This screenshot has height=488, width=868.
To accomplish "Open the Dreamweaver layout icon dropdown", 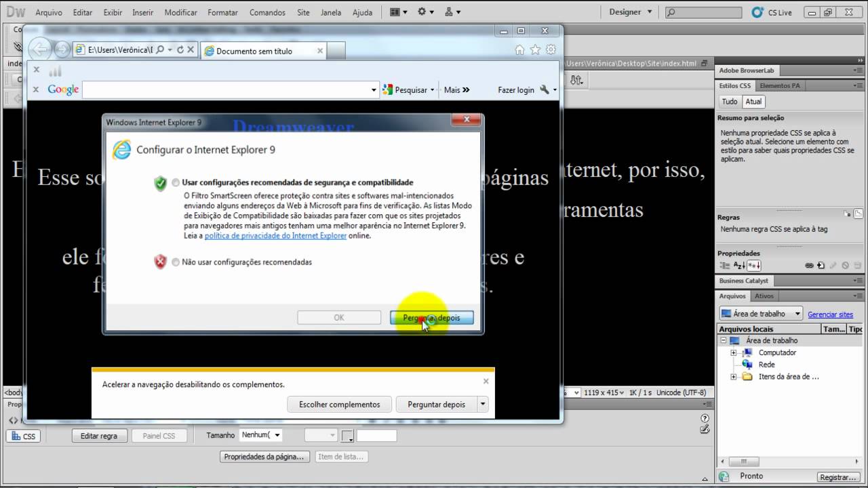I will (x=399, y=12).
